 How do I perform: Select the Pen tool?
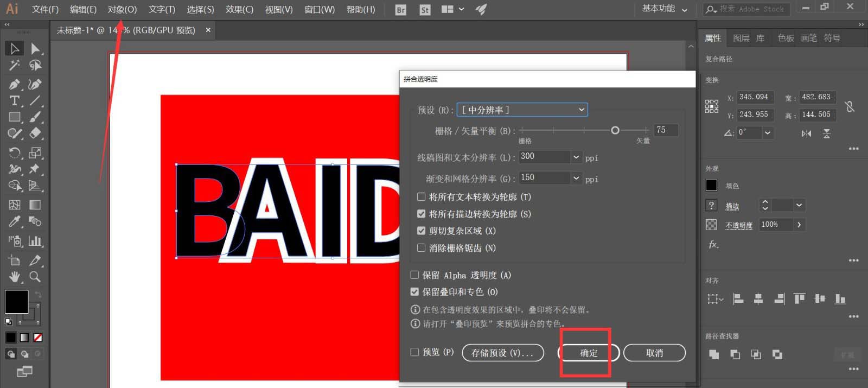tap(15, 84)
